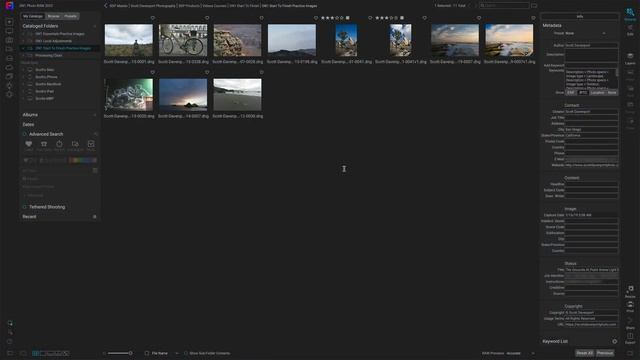This screenshot has height=360, width=640.
Task: Select ON1 Start To Finish Practice Images folder
Action: [60, 48]
